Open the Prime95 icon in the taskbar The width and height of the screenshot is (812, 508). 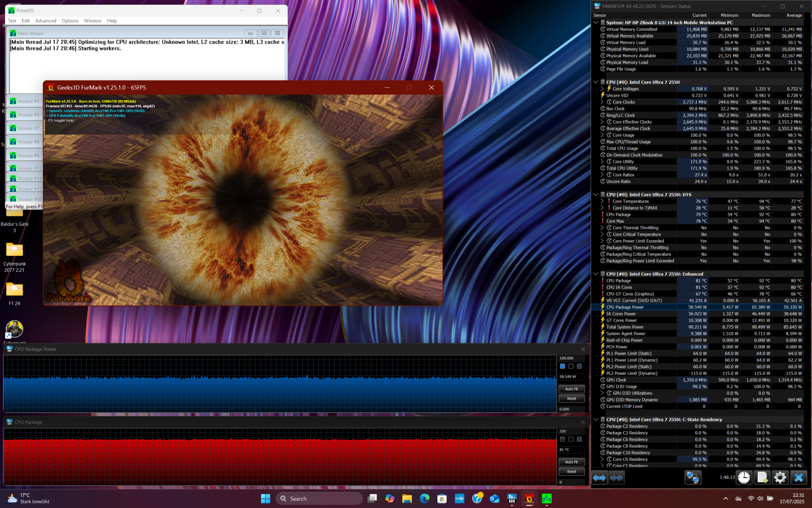(546, 499)
